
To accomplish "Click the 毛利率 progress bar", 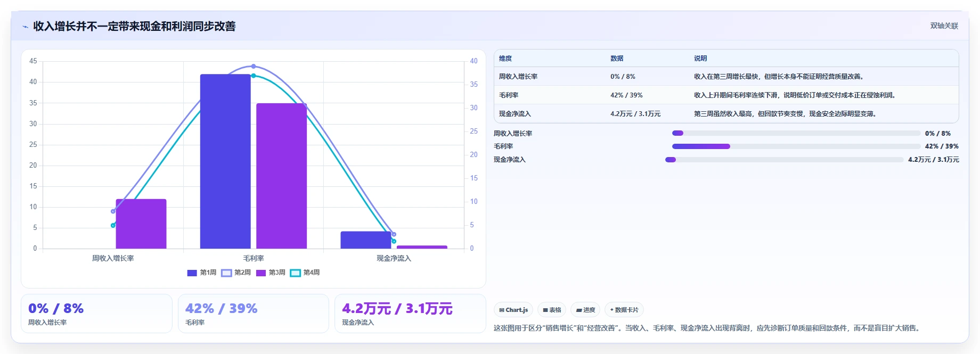I will [796, 146].
